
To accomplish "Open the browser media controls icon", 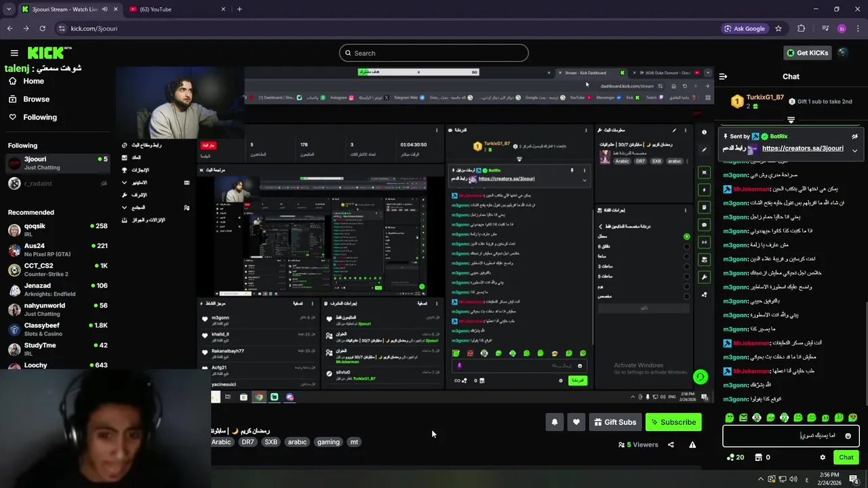I will point(825,28).
